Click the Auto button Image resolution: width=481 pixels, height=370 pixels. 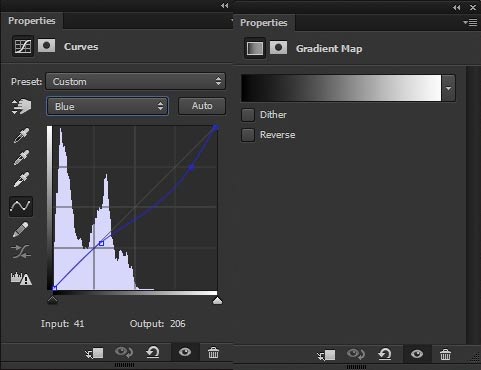[x=202, y=106]
